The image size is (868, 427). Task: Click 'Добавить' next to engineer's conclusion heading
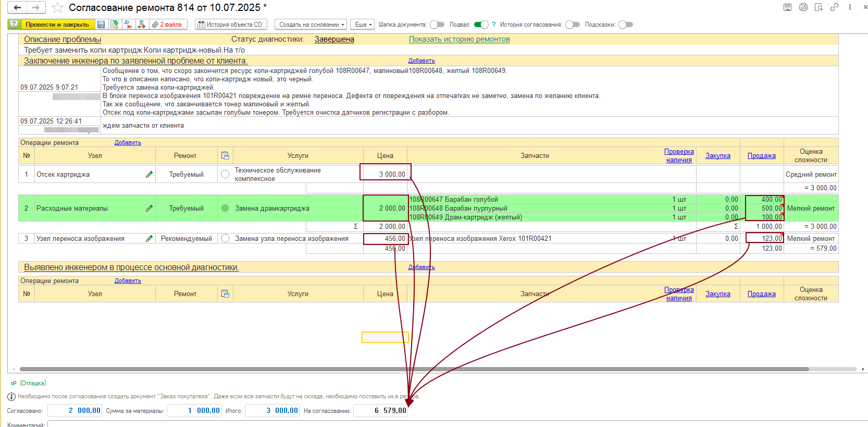tap(421, 60)
